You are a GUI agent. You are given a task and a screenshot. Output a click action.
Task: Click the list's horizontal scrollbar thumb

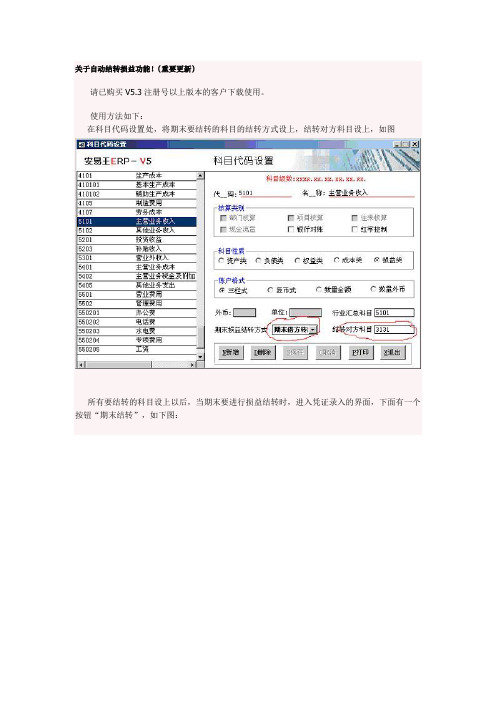(118, 365)
